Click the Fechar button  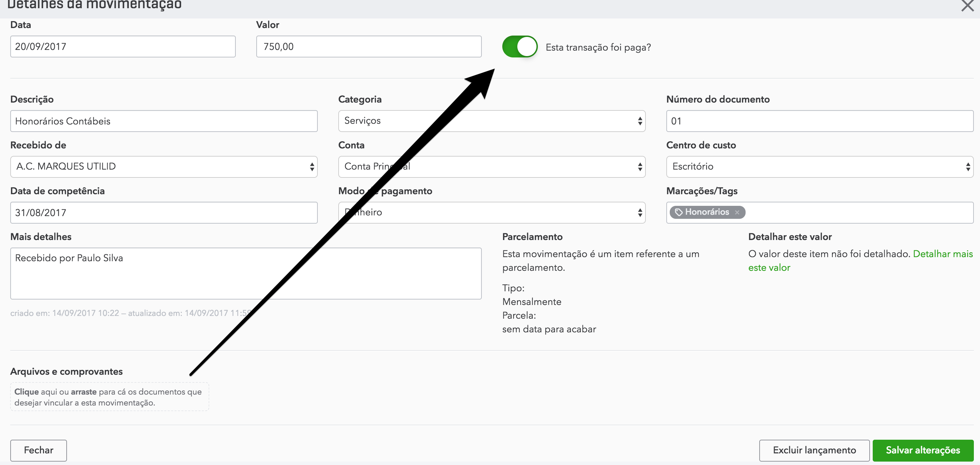pyautogui.click(x=38, y=450)
